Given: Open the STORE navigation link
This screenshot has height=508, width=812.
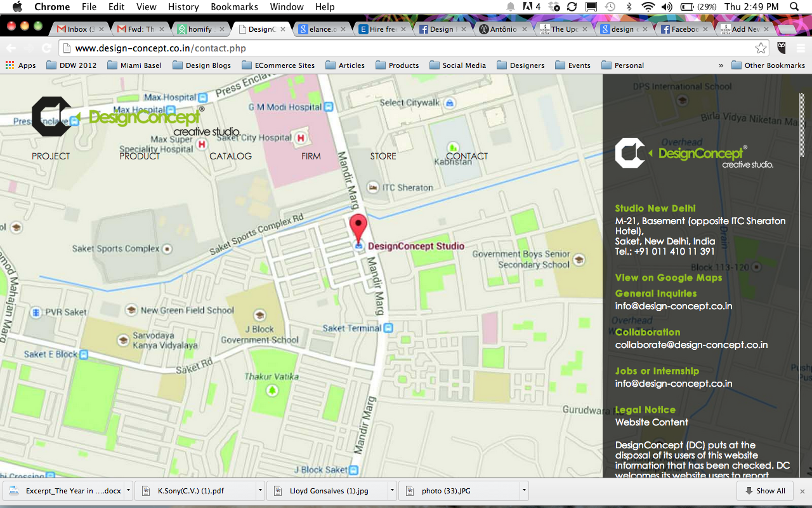Looking at the screenshot, I should tap(383, 156).
